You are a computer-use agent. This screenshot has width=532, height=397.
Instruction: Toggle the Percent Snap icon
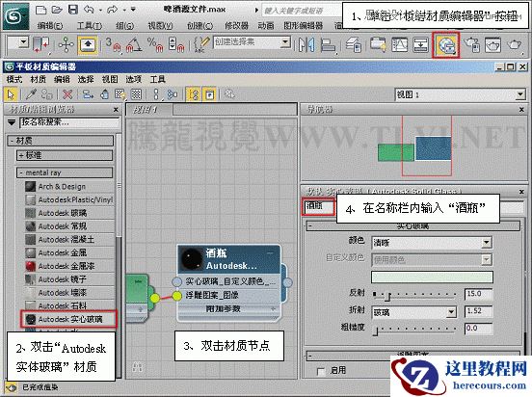coord(155,44)
